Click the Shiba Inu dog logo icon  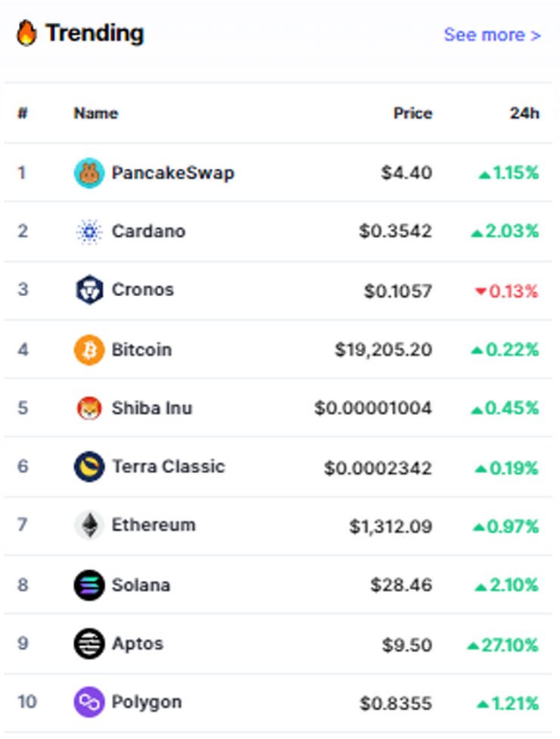click(89, 408)
